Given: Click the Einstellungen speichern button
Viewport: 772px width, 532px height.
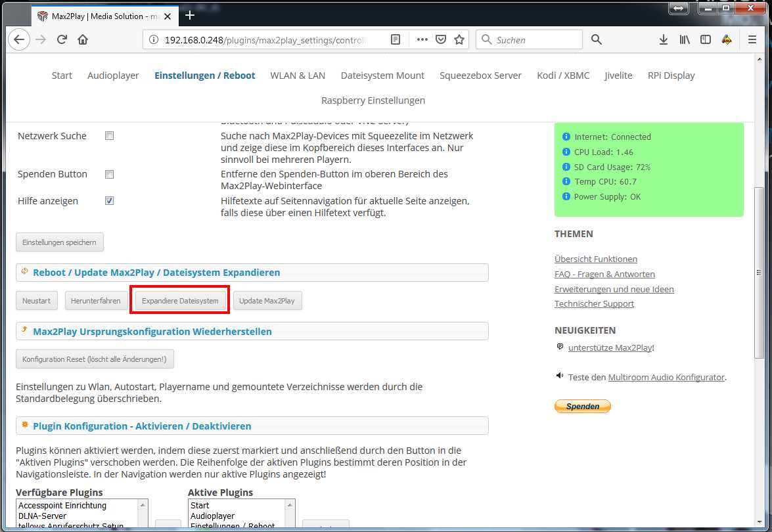Looking at the screenshot, I should pyautogui.click(x=60, y=242).
